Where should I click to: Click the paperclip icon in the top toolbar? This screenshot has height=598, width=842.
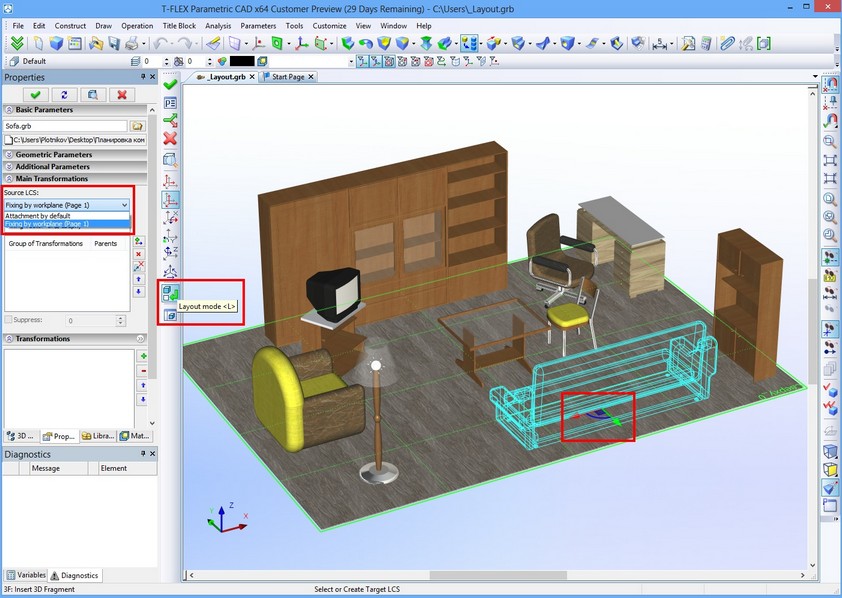click(728, 44)
